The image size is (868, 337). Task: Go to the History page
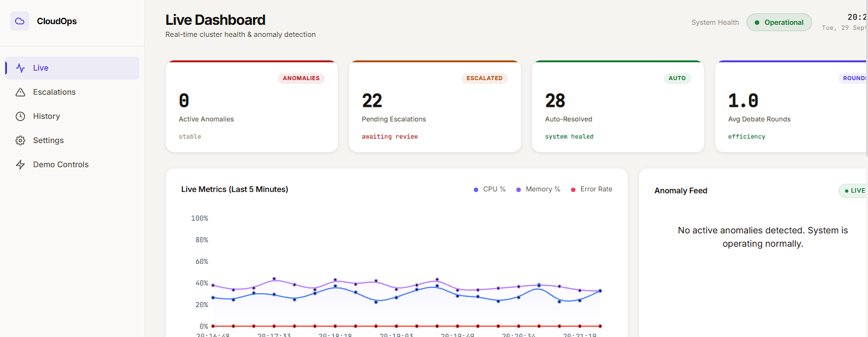[72, 116]
